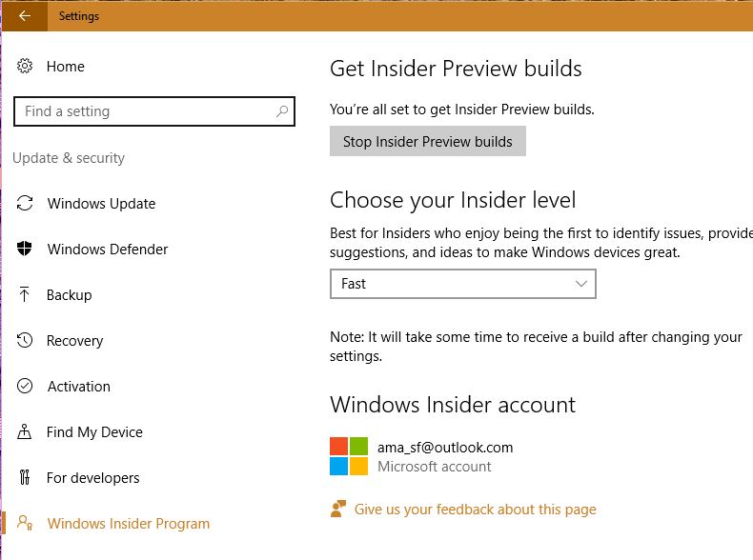Go to Windows Update settings

coord(101,204)
